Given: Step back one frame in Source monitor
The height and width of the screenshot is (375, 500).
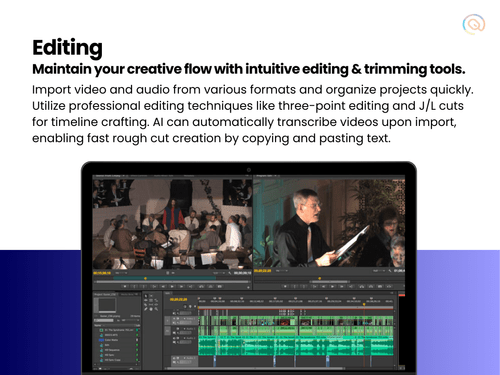Looking at the screenshot, I should tap(163, 286).
